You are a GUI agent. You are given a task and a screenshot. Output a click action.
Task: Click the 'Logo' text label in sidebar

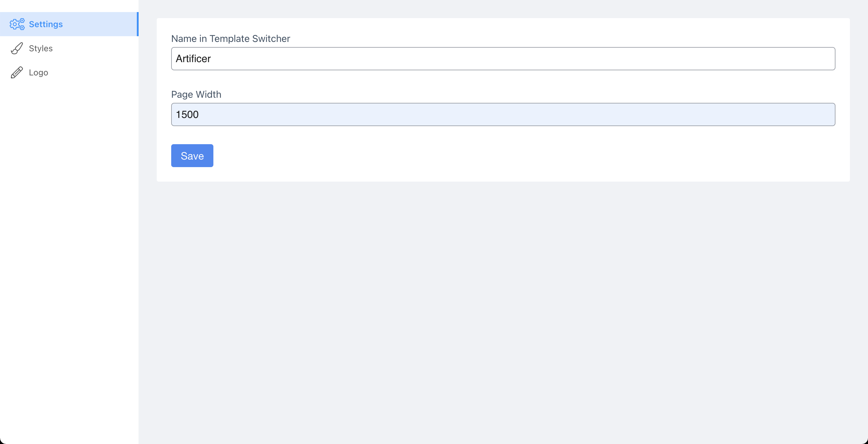coord(38,72)
